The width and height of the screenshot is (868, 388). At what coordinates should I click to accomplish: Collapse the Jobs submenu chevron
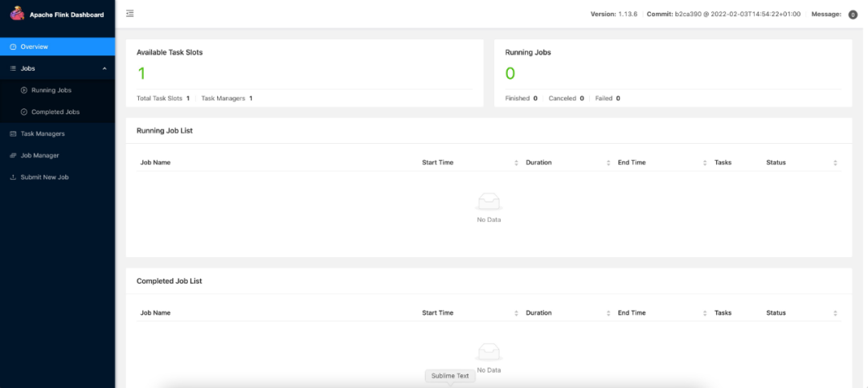tap(104, 68)
